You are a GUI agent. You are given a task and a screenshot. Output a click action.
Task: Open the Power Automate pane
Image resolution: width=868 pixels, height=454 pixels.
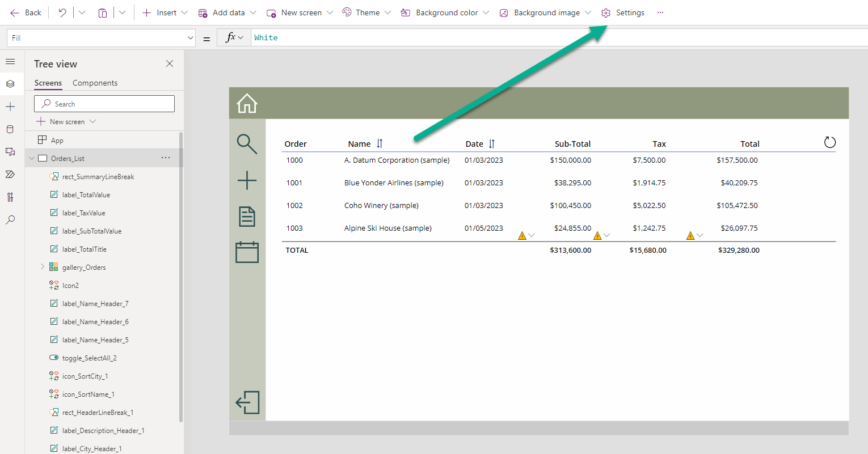[10, 174]
